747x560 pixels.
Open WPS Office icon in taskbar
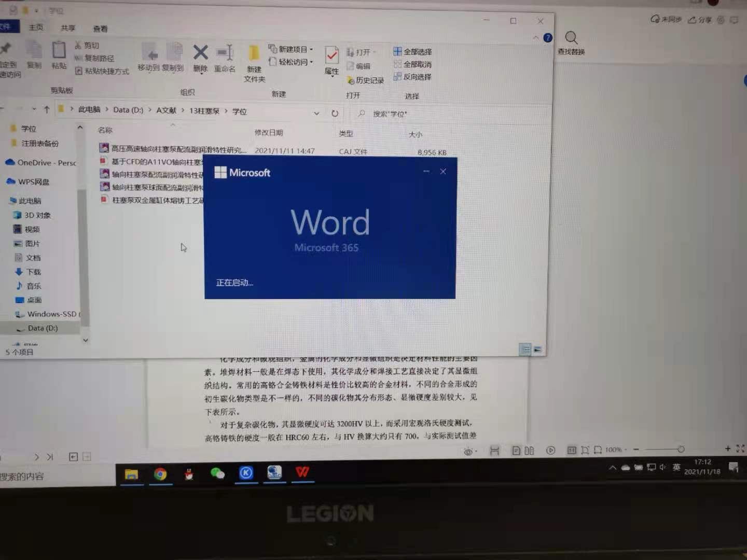pyautogui.click(x=302, y=472)
